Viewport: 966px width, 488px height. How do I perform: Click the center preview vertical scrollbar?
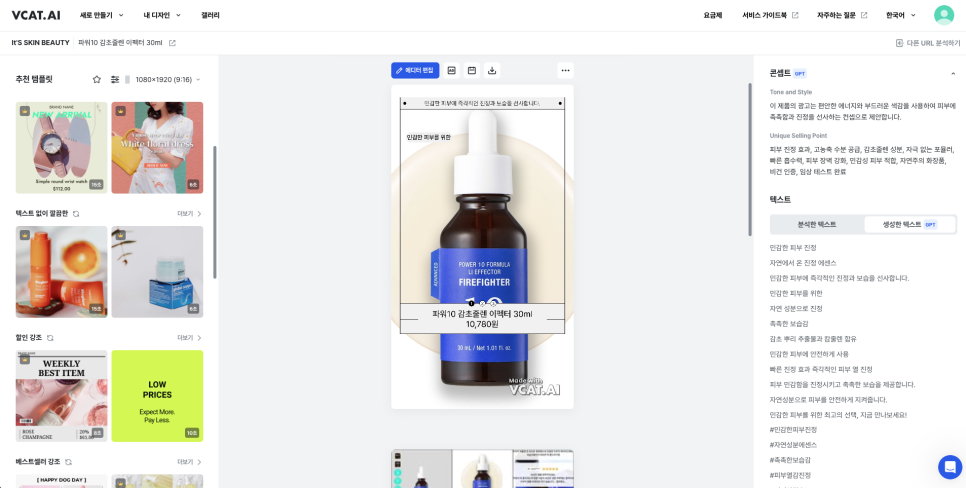(x=750, y=159)
